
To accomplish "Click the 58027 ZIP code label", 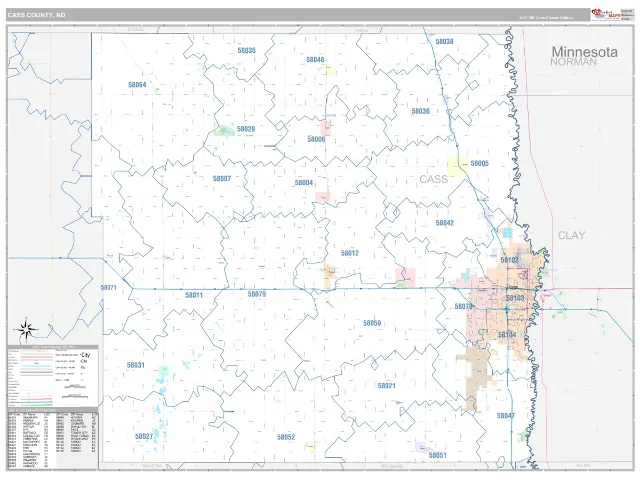I will click(x=144, y=436).
